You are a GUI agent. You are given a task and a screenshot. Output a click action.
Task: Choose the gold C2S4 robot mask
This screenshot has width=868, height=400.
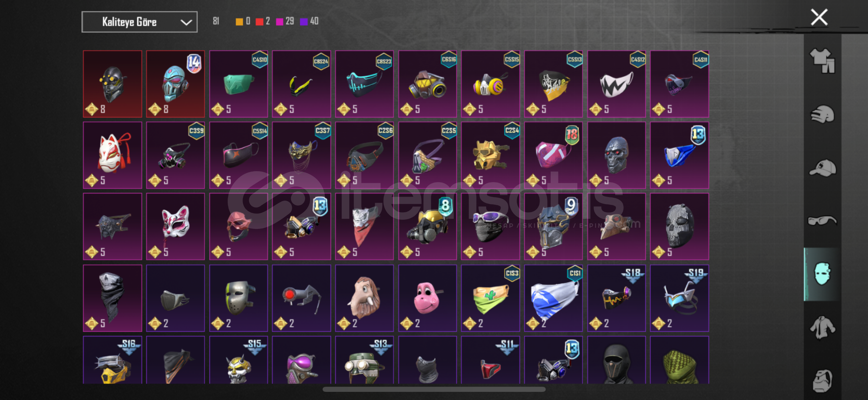click(490, 155)
